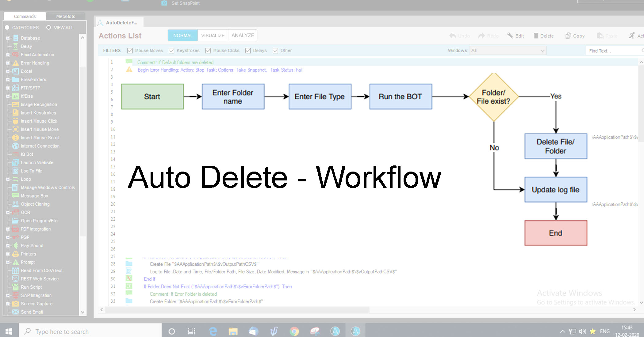Click the Internet Connection globe icon
The image size is (644, 337).
point(15,146)
